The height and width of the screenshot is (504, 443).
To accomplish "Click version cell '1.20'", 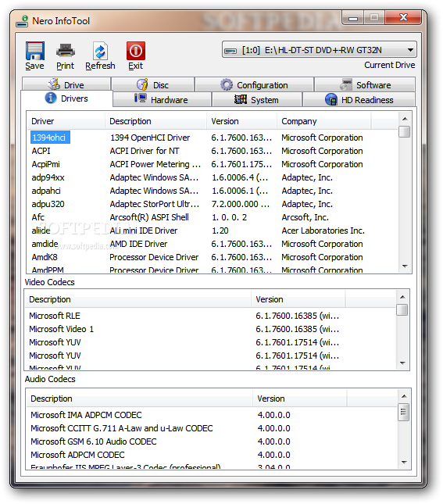I will click(x=220, y=231).
